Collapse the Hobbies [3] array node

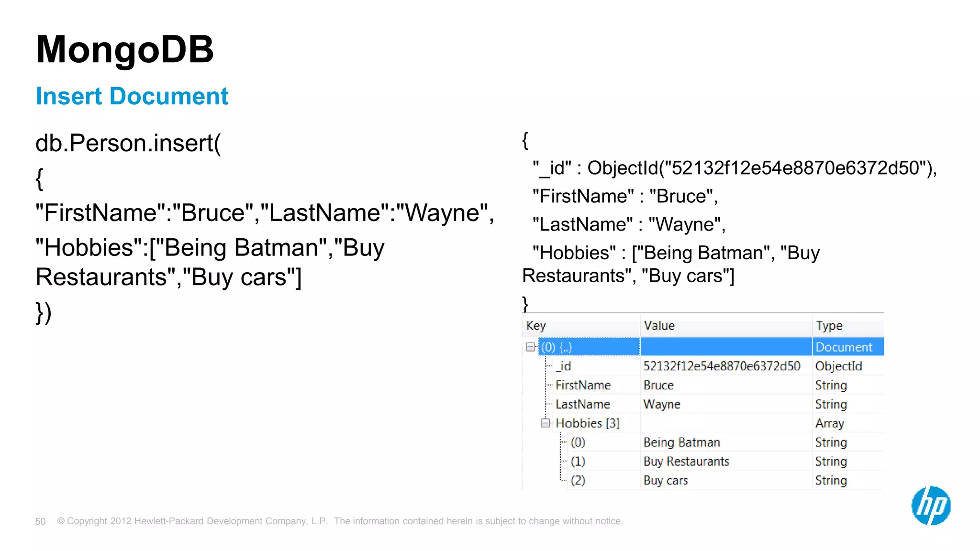click(545, 423)
